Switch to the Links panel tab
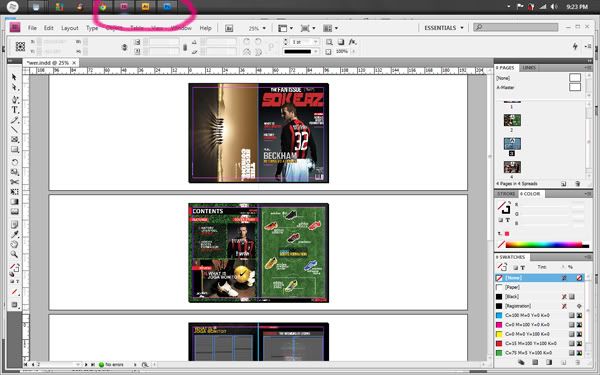600x375 pixels. [529, 68]
